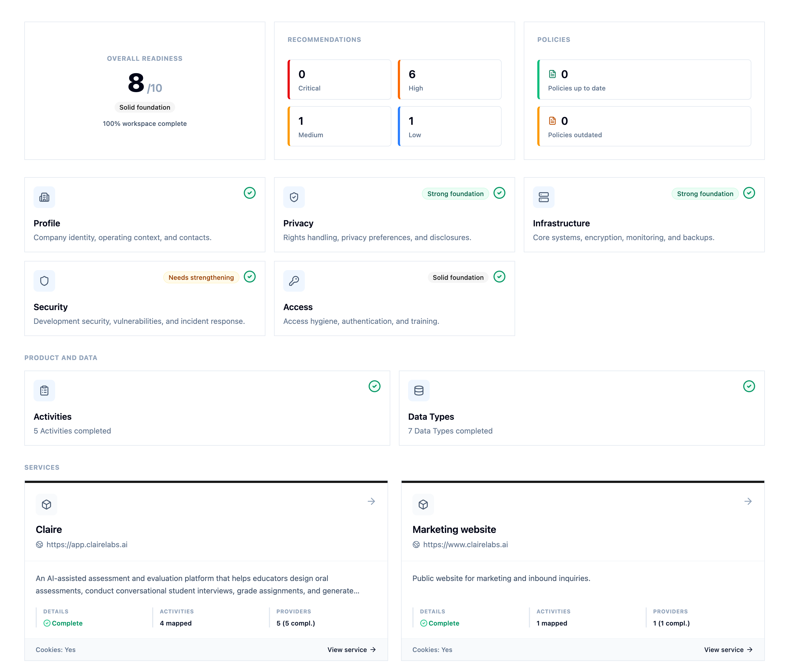Viewport: 787px width, 672px height.
Task: Open the High recommendations tile
Action: 449,79
